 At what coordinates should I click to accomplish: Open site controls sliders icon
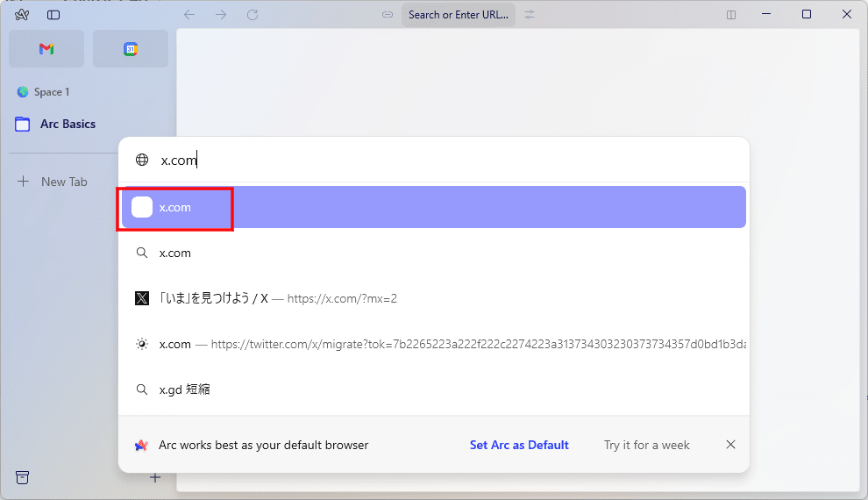(530, 15)
